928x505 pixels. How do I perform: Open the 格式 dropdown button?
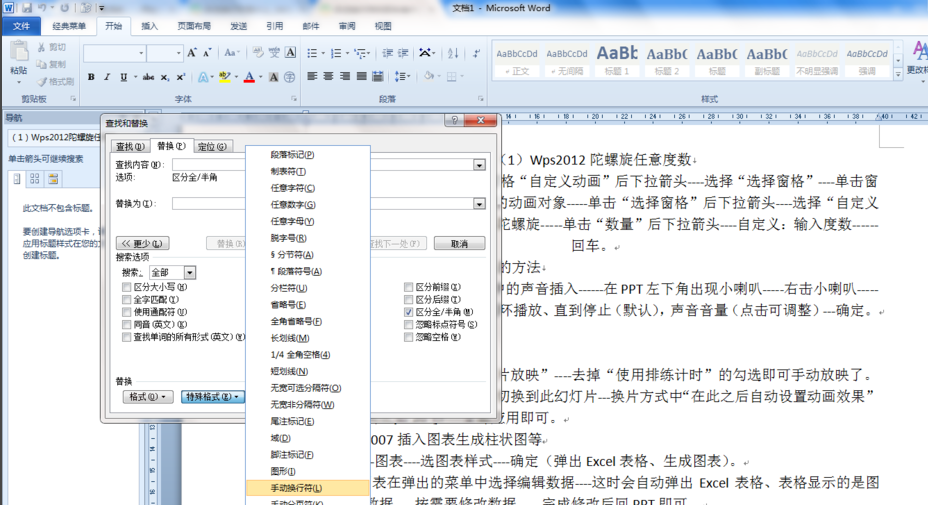click(x=146, y=397)
